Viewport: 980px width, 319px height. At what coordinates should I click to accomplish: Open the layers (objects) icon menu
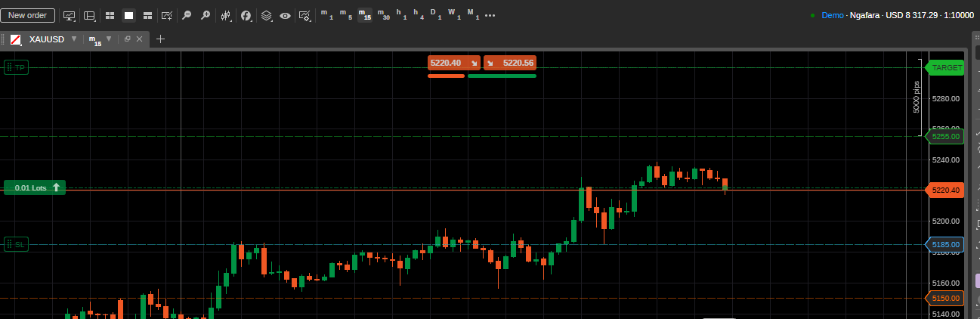pyautogui.click(x=266, y=15)
